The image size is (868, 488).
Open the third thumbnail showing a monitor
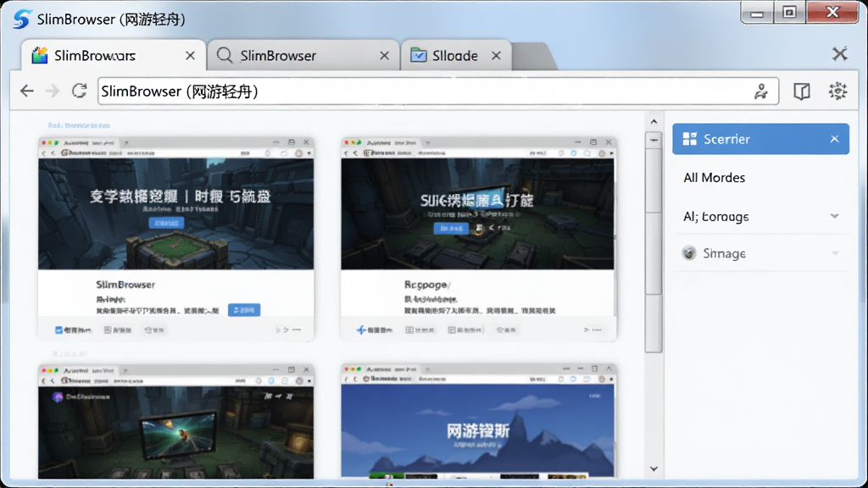176,432
